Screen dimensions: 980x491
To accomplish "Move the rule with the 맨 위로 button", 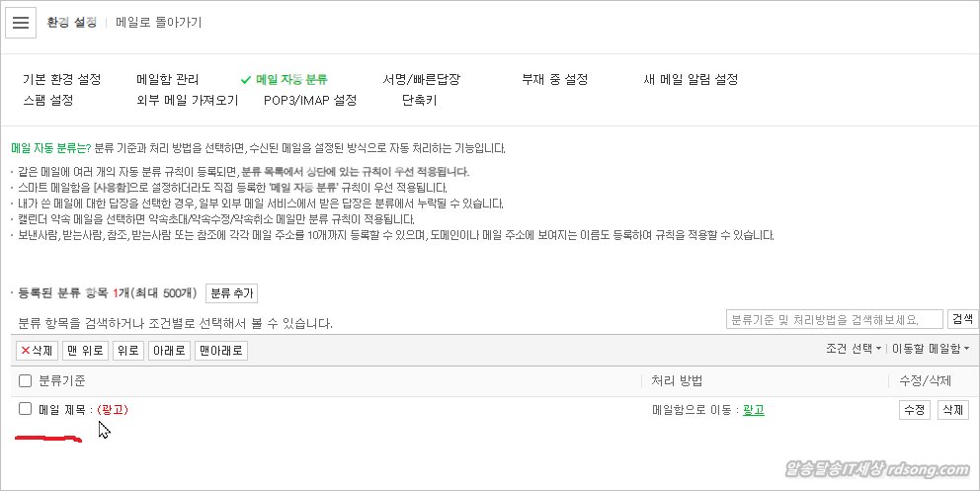I will point(85,351).
